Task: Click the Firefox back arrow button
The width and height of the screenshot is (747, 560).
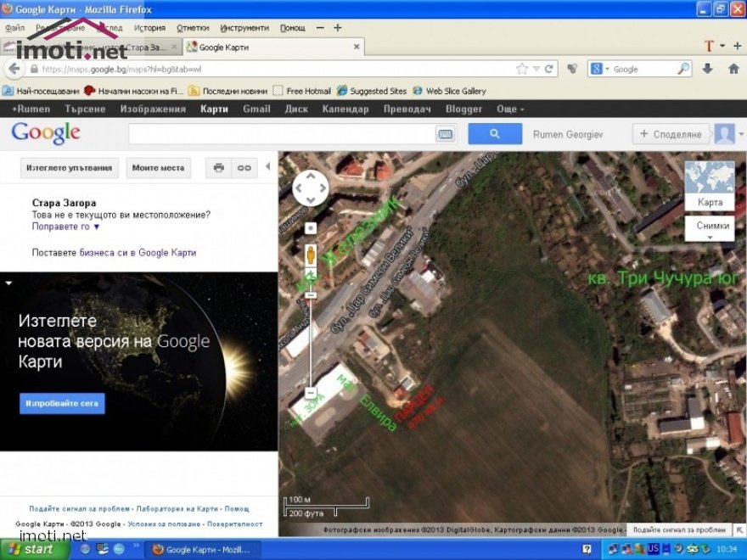Action: (14, 69)
